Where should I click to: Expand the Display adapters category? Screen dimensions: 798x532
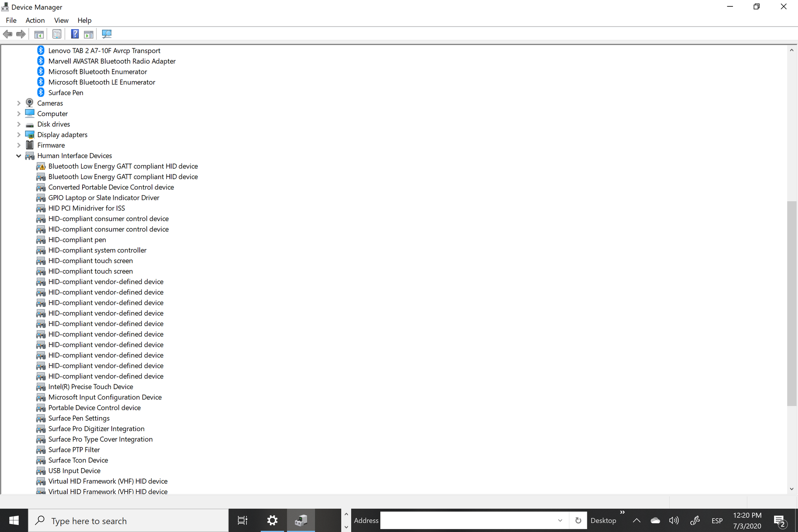point(19,135)
